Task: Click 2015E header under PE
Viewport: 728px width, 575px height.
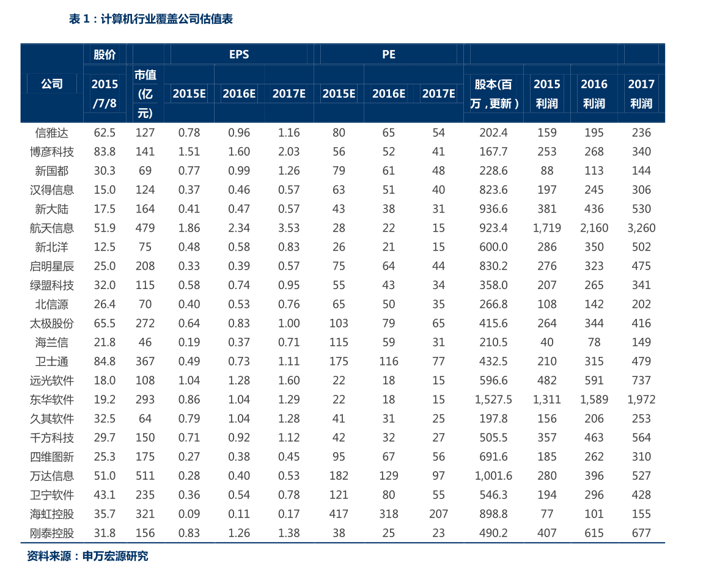Action: pyautogui.click(x=339, y=93)
